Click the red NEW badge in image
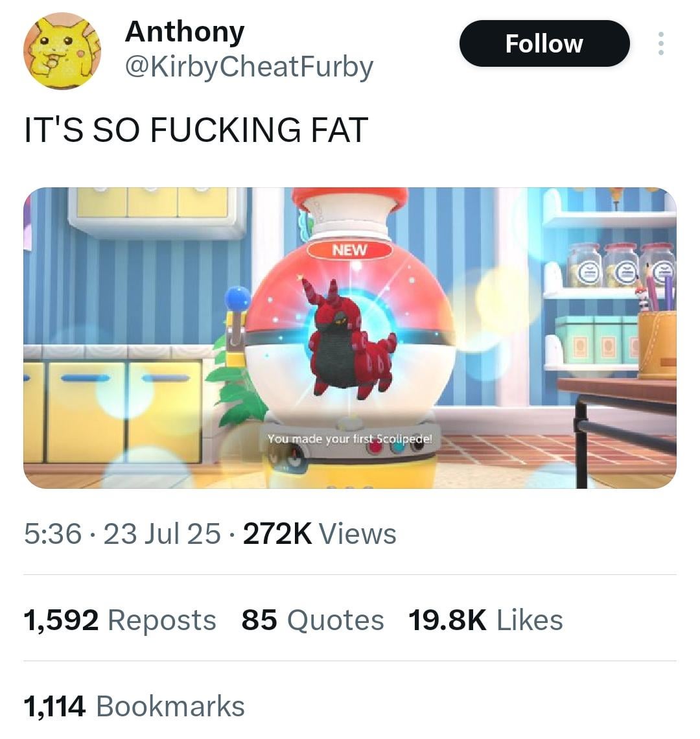Screen dimensions: 700x739 click(349, 250)
